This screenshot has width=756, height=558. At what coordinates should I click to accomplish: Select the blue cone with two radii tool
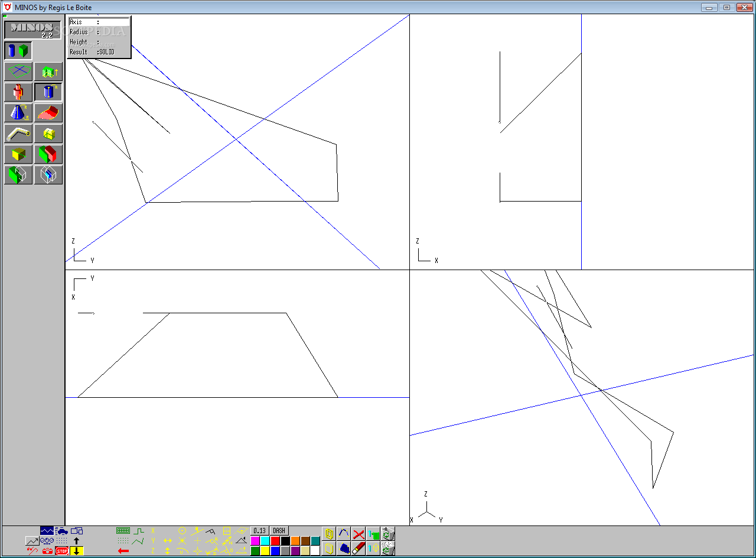[x=18, y=113]
